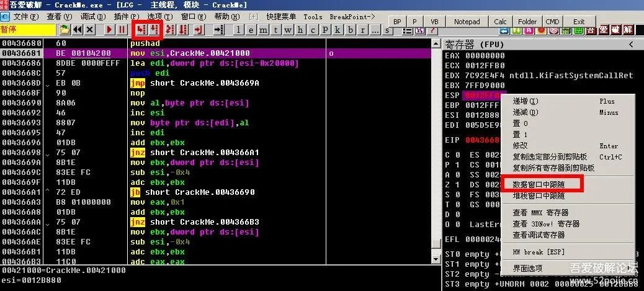
Task: Open the Log window with the l button
Action: [x=239, y=30]
